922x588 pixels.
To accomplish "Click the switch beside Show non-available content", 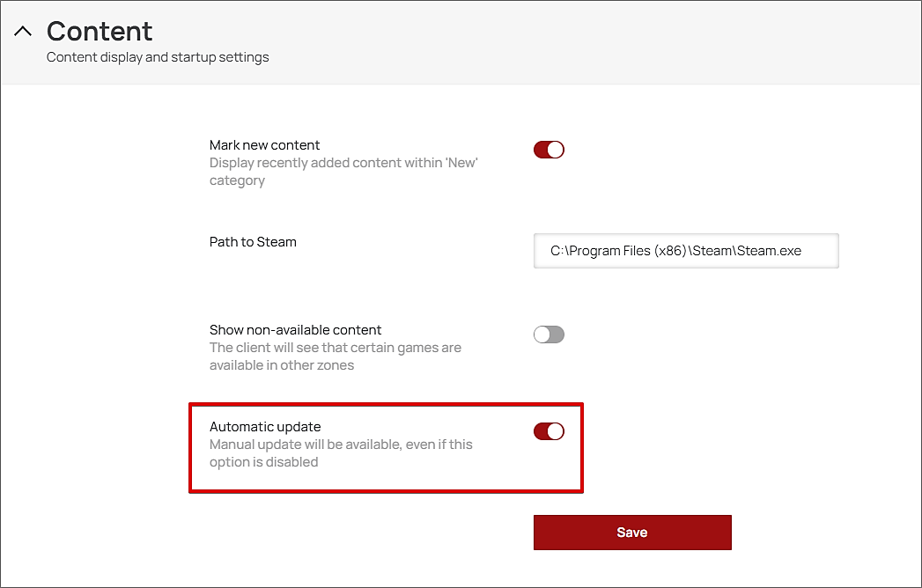I will 549,334.
